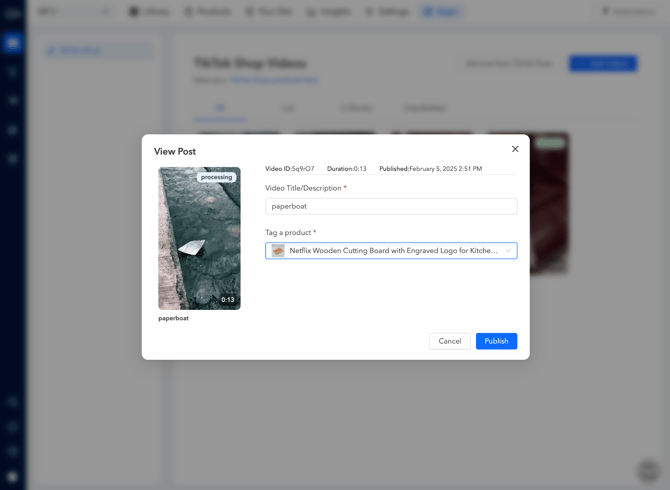Screen dimensions: 670x490
Task: Click the chevron arrow in product selector
Action: click(x=508, y=251)
